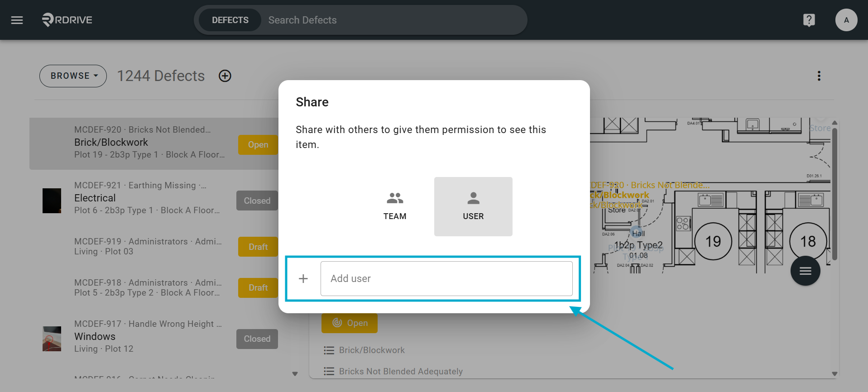The width and height of the screenshot is (868, 392).
Task: Click Draft status on MCDEF-918
Action: (x=258, y=288)
